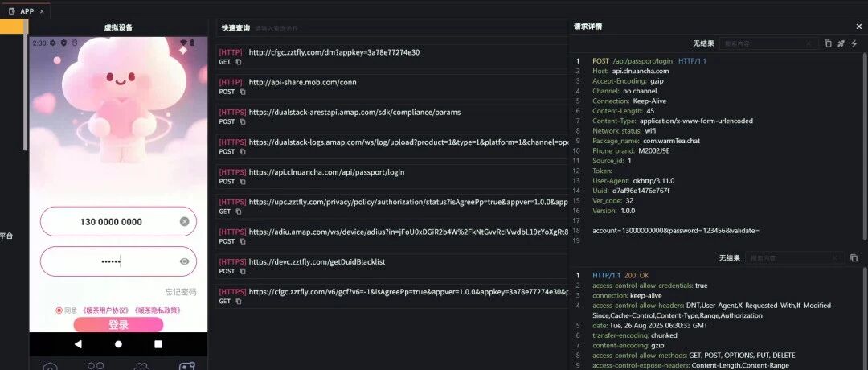Copy the getDuidBlacklist request URL
Image resolution: width=868 pixels, height=370 pixels.
(x=243, y=271)
